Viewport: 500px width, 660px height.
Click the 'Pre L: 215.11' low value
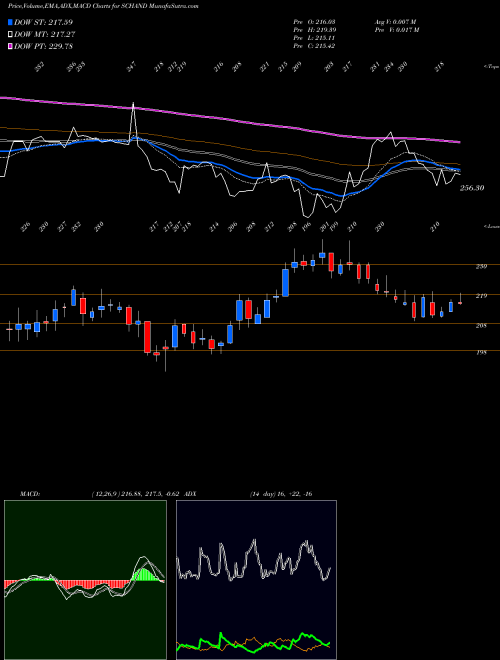click(x=314, y=38)
